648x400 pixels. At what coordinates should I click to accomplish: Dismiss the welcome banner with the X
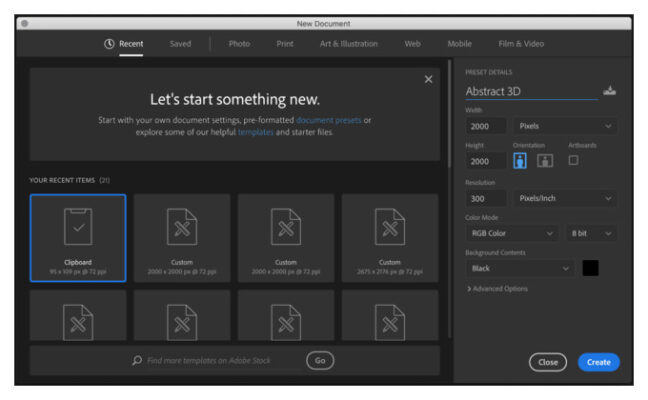click(429, 79)
